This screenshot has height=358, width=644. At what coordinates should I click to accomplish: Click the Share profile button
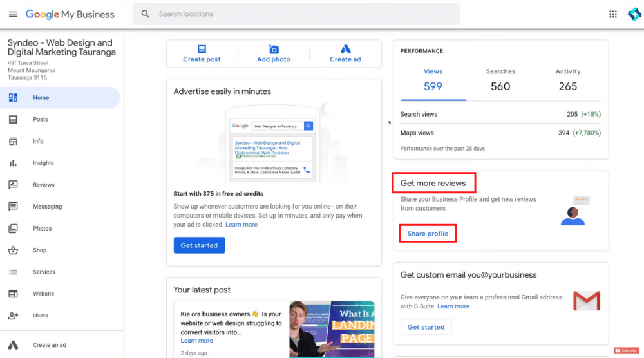tap(428, 234)
